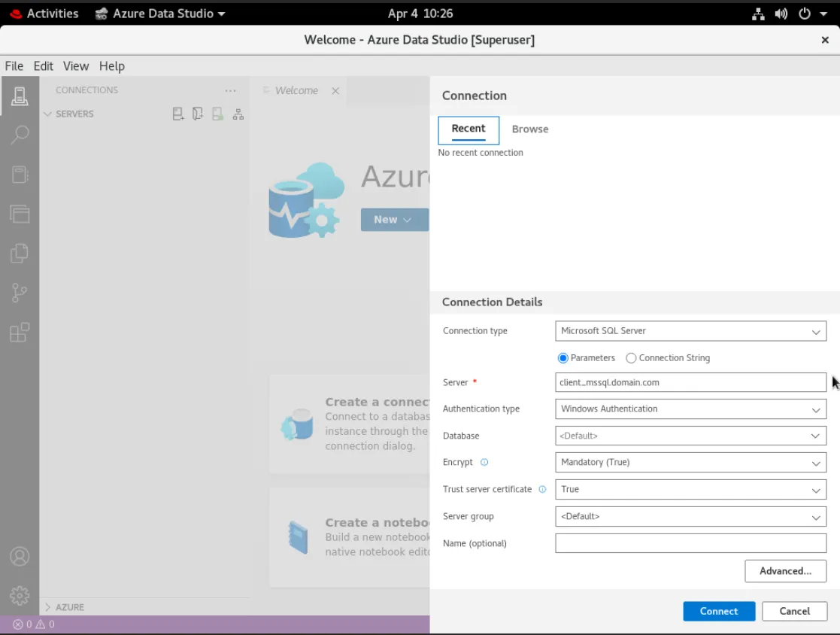Open the Manage gear icon
840x635 pixels.
(20, 595)
